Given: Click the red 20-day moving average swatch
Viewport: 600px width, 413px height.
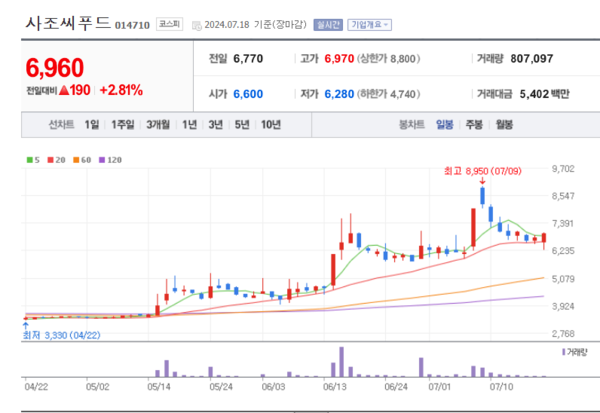Looking at the screenshot, I should [51, 160].
